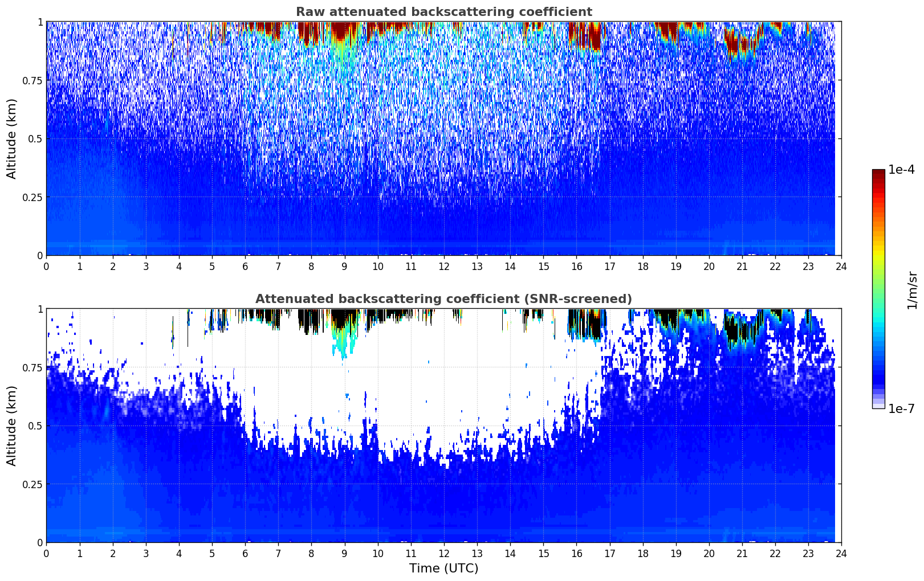Click hour tick '6' below the raw plot

click(245, 266)
